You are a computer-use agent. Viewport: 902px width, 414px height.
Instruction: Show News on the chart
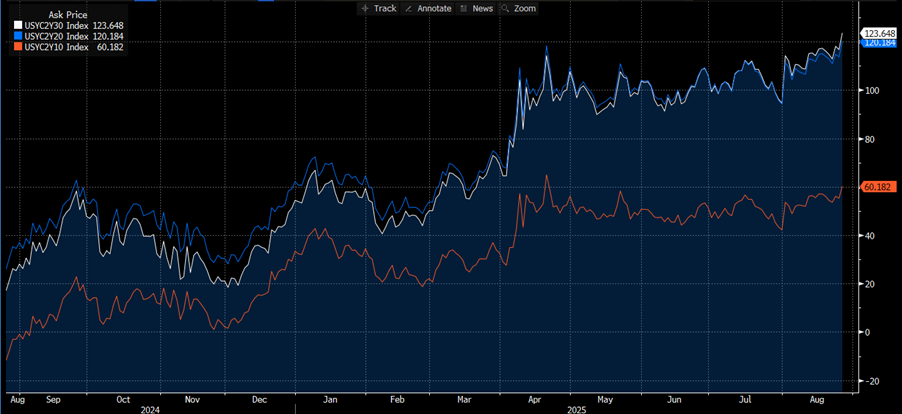[x=482, y=8]
